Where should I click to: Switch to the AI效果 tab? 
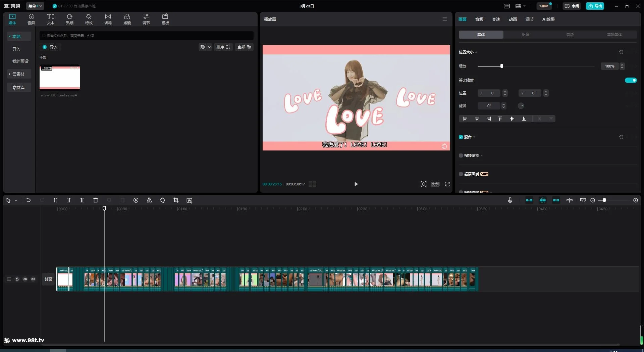tap(548, 19)
